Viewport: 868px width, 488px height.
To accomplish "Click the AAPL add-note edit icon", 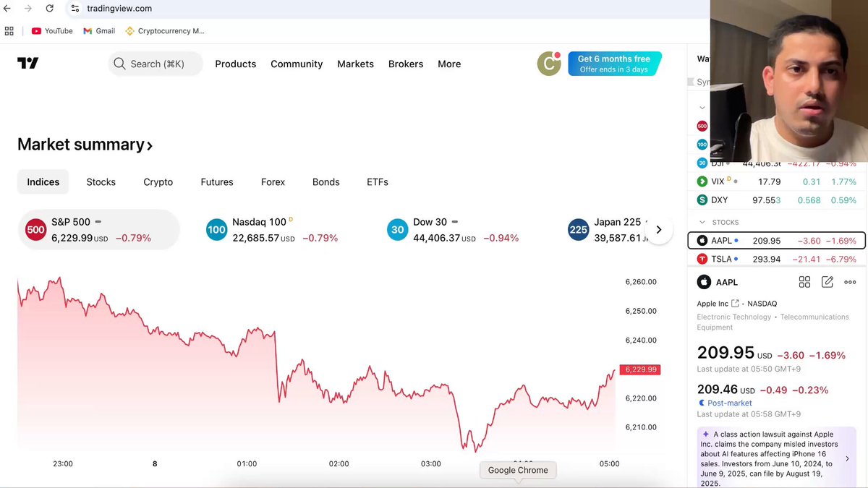I will pyautogui.click(x=827, y=282).
